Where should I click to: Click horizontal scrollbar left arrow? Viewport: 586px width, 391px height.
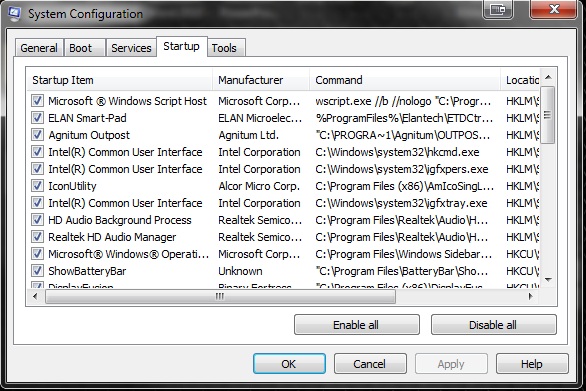click(x=35, y=296)
